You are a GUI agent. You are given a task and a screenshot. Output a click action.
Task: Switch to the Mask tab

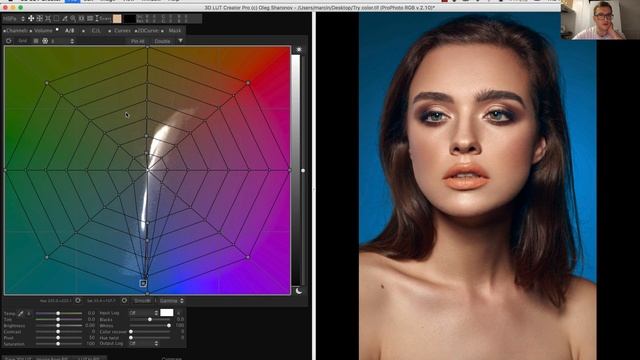[x=174, y=31]
